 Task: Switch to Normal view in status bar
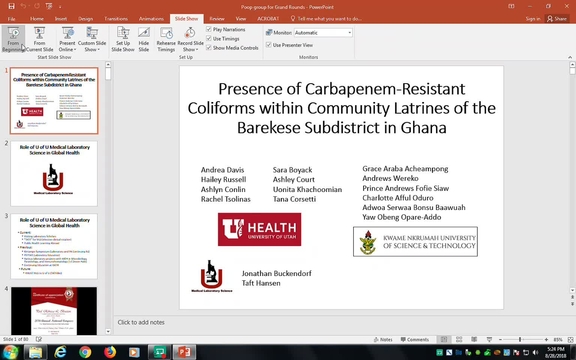444,339
